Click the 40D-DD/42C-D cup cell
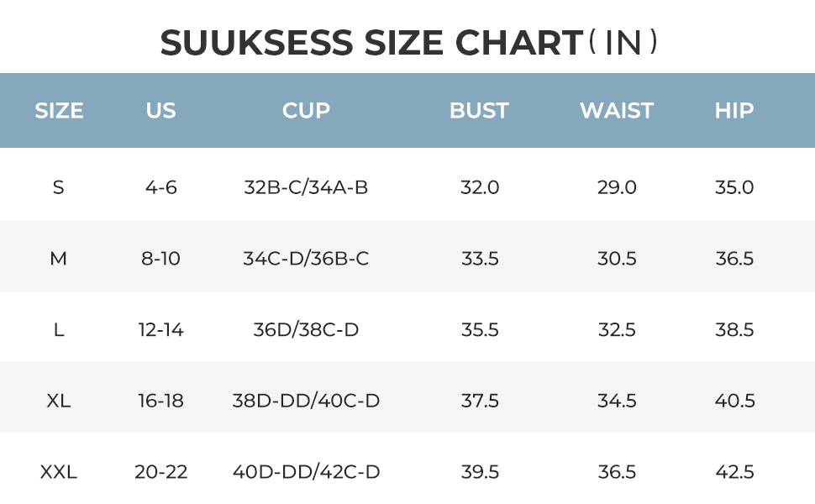The height and width of the screenshot is (504, 815). 306,472
